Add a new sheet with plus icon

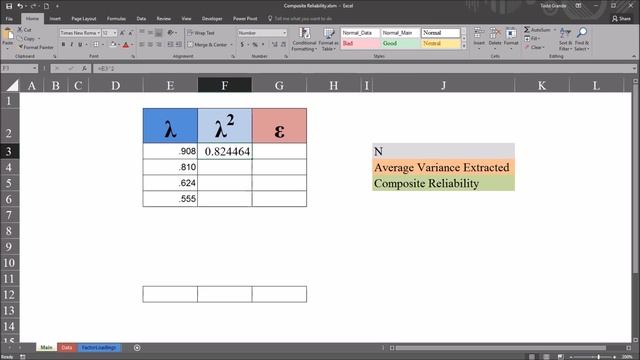click(137, 348)
